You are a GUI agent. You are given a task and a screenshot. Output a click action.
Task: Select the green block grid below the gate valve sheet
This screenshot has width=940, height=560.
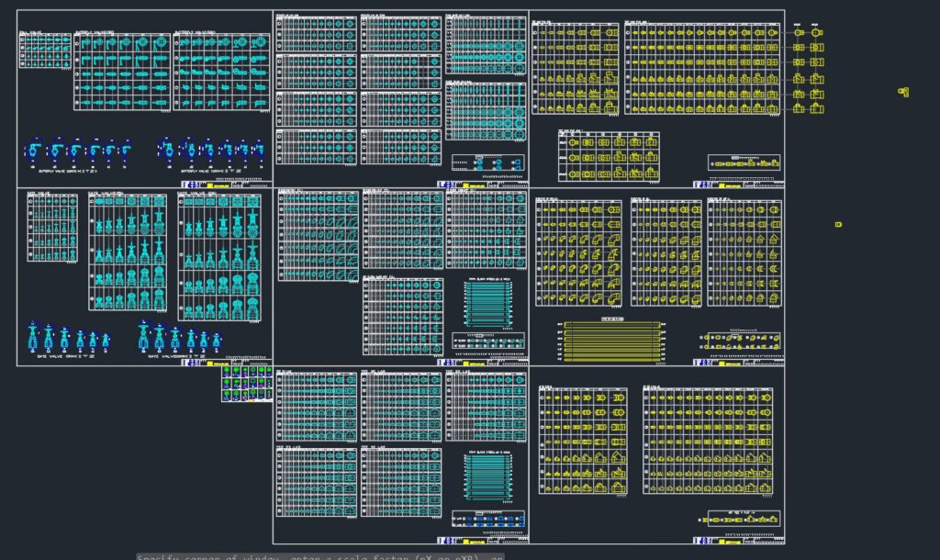pos(247,384)
